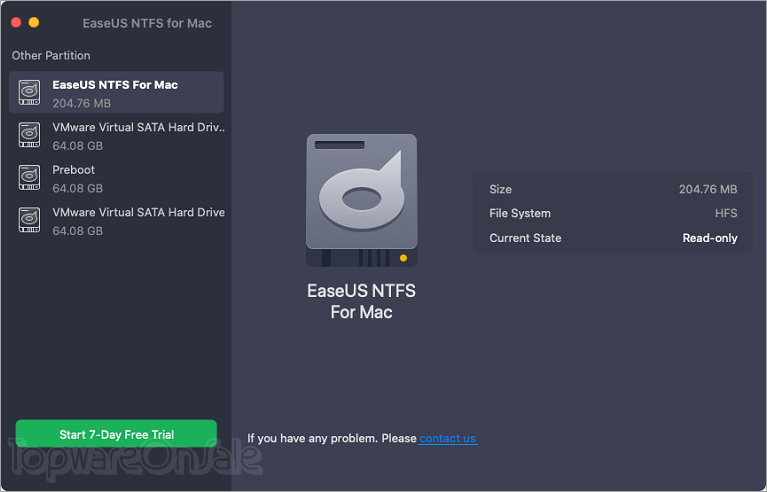Click the Read-only current state value
The height and width of the screenshot is (492, 767).
[x=710, y=238]
